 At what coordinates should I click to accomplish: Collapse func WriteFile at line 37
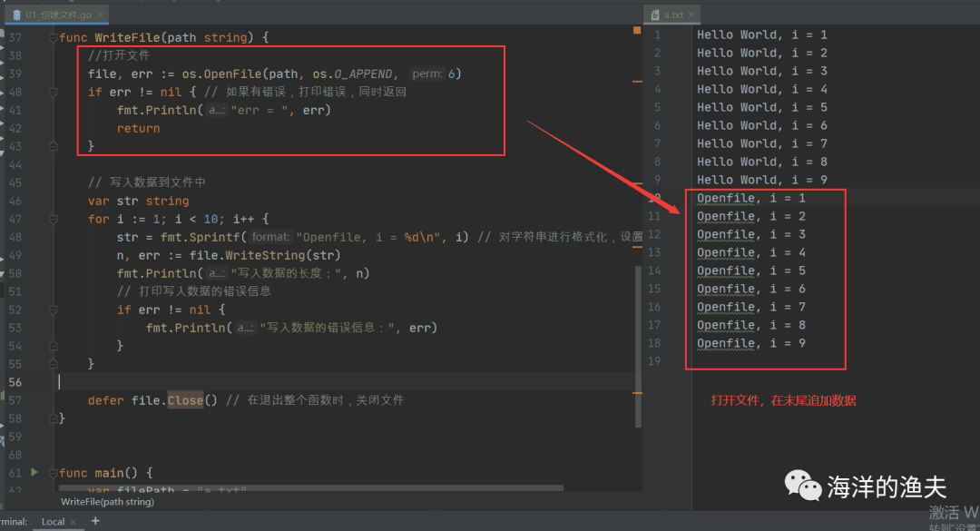coord(54,37)
